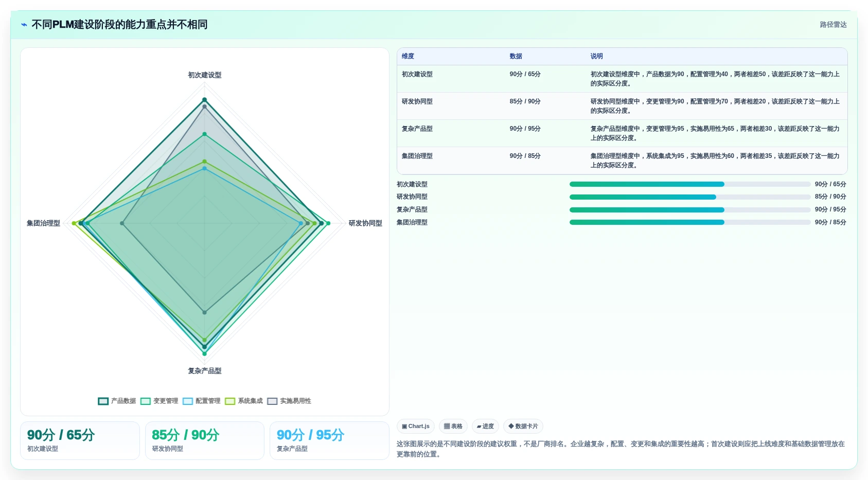868x480 pixels.
Task: Click the 初次建设型 progress bar
Action: (x=690, y=184)
